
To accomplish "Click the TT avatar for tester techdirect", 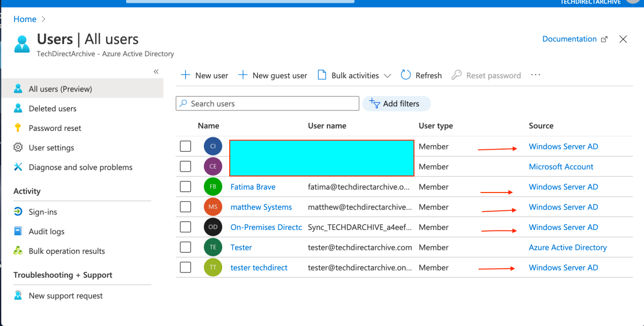I will coord(213,268).
